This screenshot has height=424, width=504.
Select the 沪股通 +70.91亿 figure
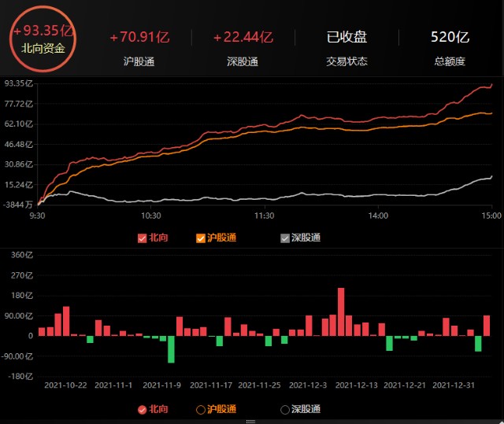click(x=139, y=37)
